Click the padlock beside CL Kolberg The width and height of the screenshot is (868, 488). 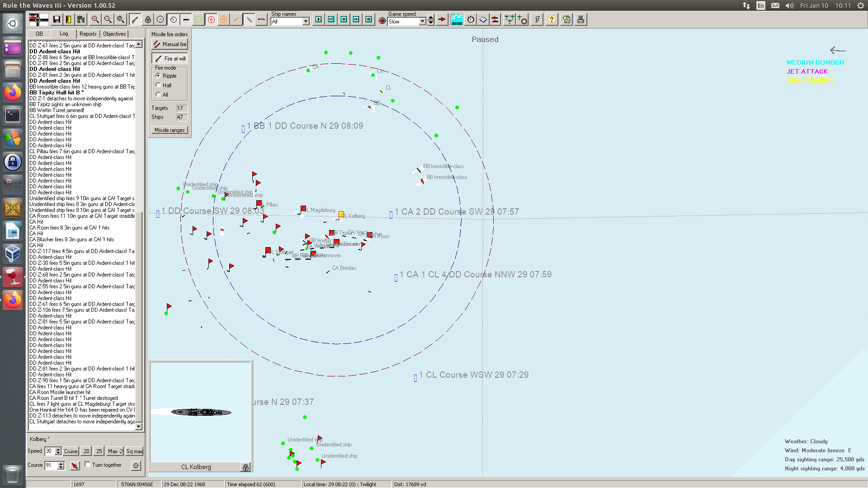click(x=245, y=467)
